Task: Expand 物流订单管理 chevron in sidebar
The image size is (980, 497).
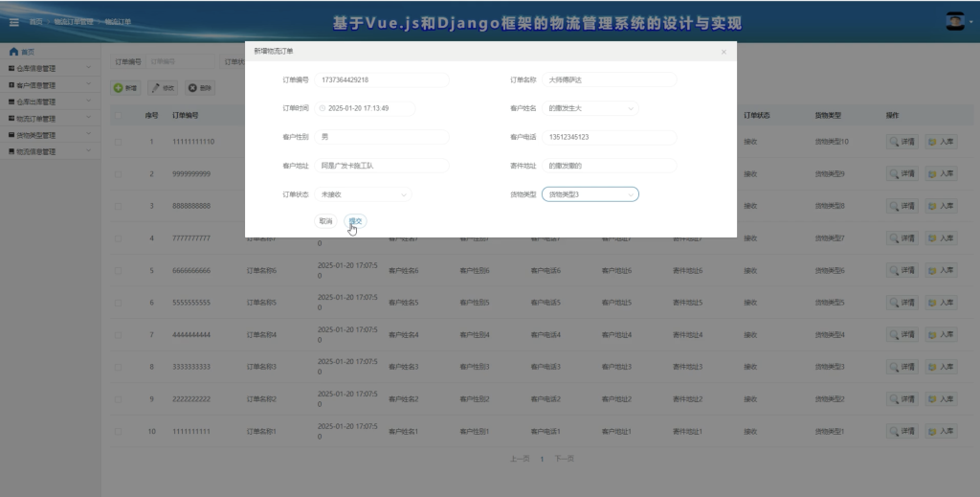Action: tap(88, 118)
